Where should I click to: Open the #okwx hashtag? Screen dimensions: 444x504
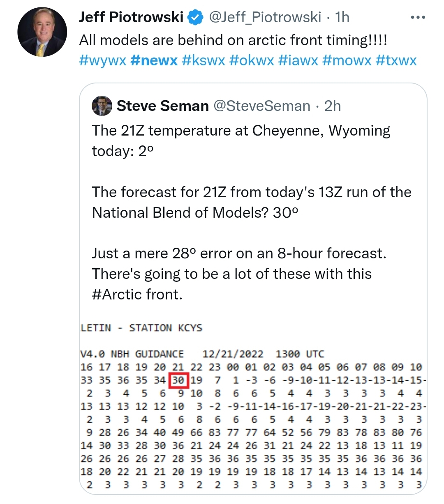(x=252, y=60)
